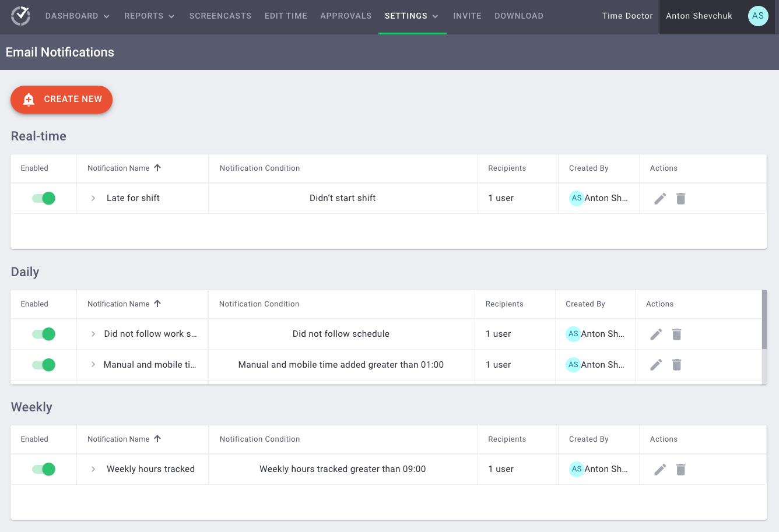Edit the Weekly hours tracked notification
Viewport: 779px width, 532px height.
point(659,469)
